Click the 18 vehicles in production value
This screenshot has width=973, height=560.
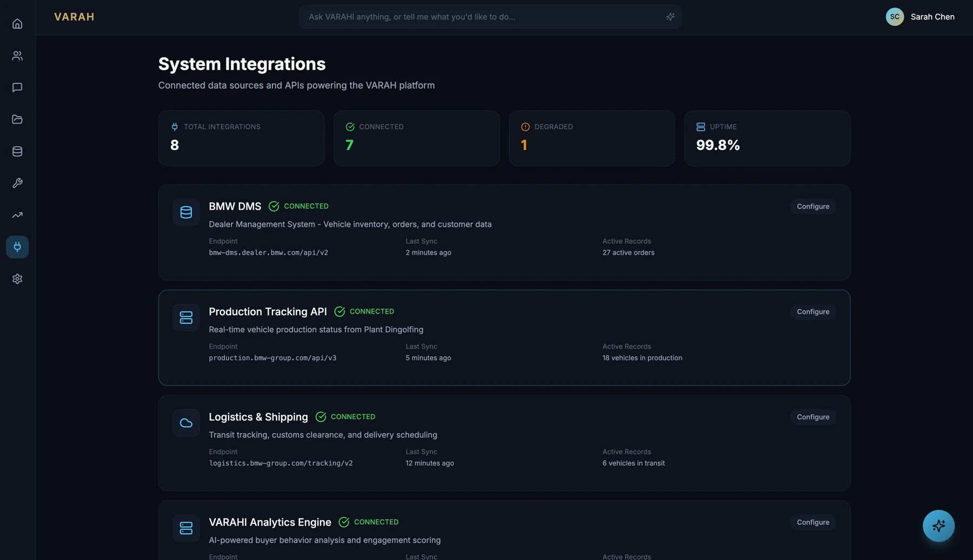point(642,358)
